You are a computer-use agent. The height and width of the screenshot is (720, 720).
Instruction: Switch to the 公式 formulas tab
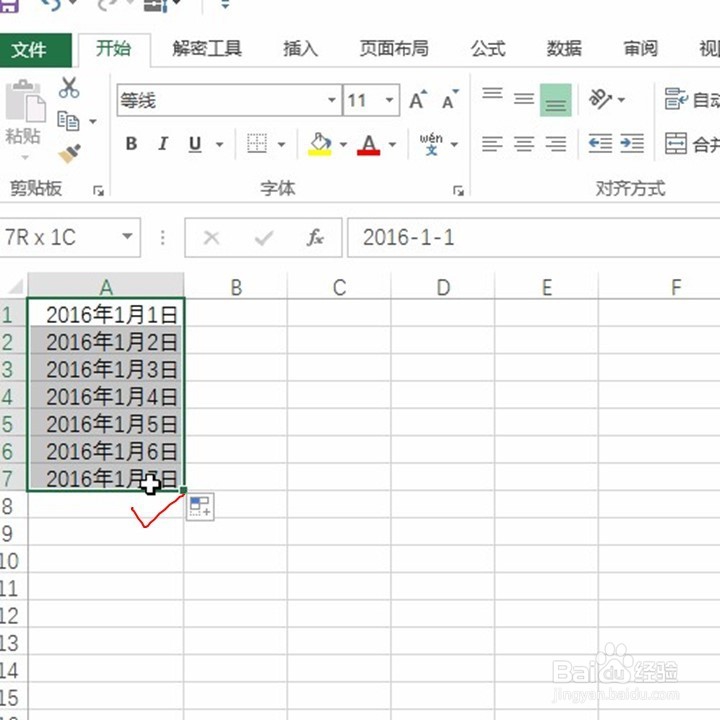coord(488,49)
